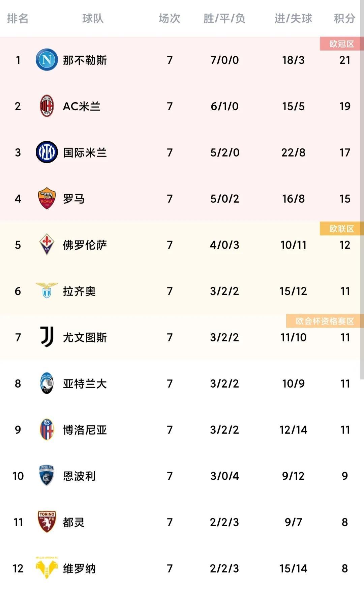
Task: Tap the Atalanta club badge
Action: [47, 383]
